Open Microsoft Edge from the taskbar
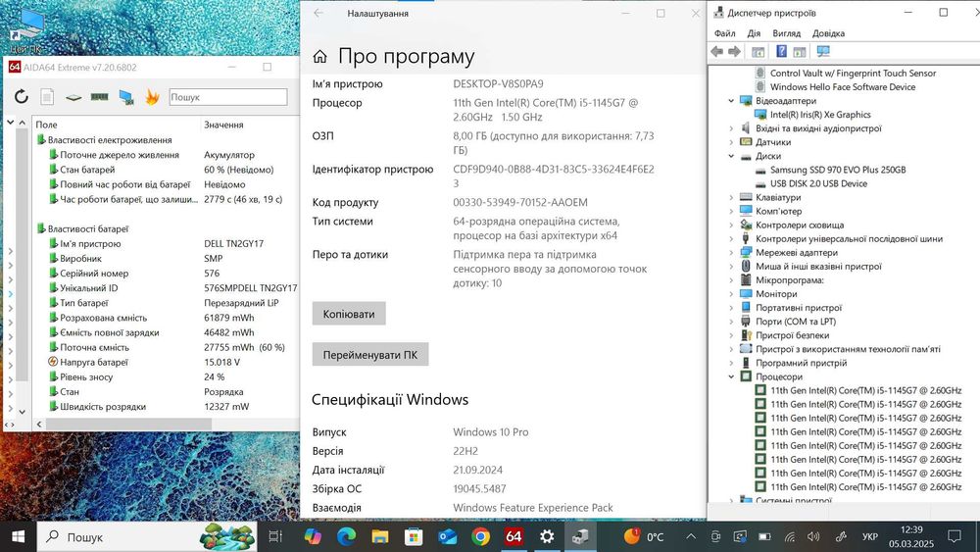This screenshot has height=552, width=980. tap(346, 536)
